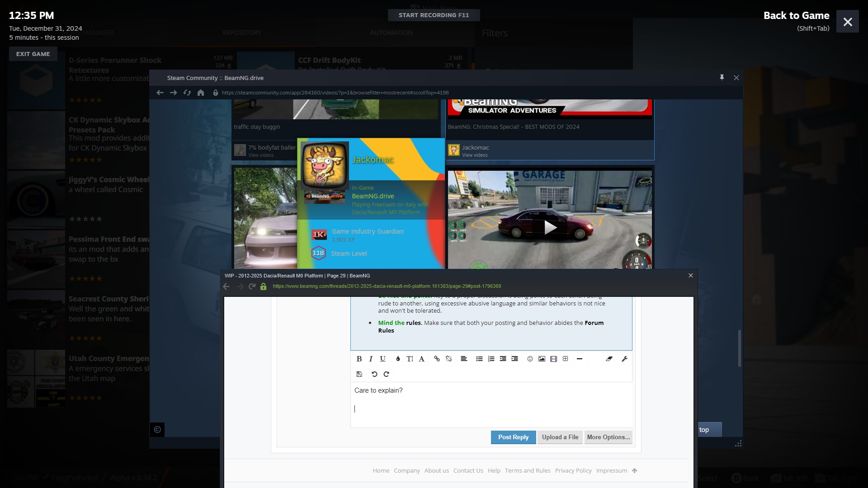Viewport: 868px width, 488px height.
Task: Click the remove formatting eraser icon
Action: [x=609, y=359]
